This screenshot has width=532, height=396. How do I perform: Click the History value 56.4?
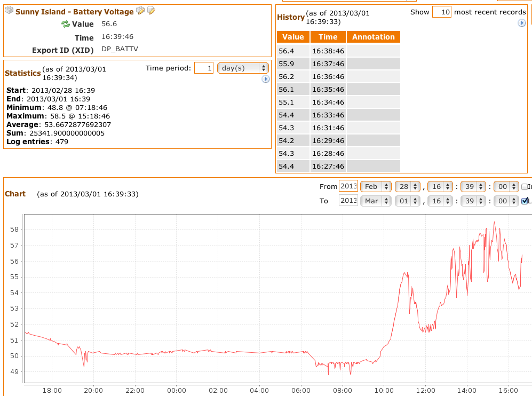pos(287,51)
